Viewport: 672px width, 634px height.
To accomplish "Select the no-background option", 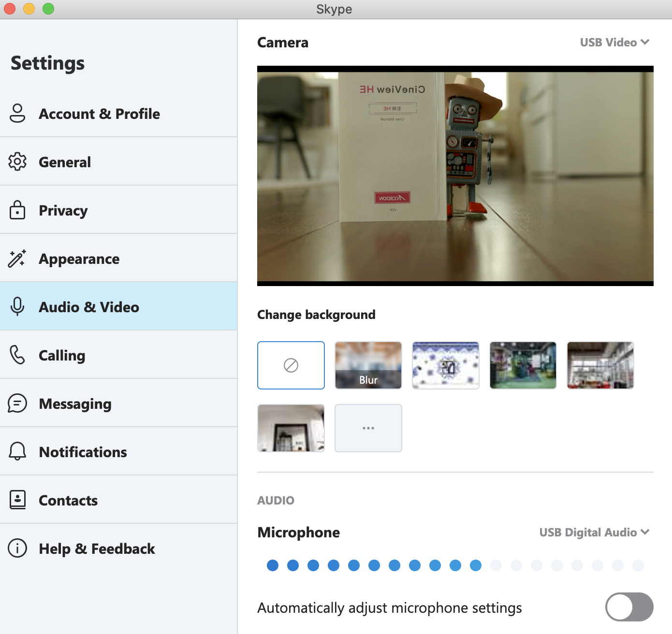I will pos(291,365).
